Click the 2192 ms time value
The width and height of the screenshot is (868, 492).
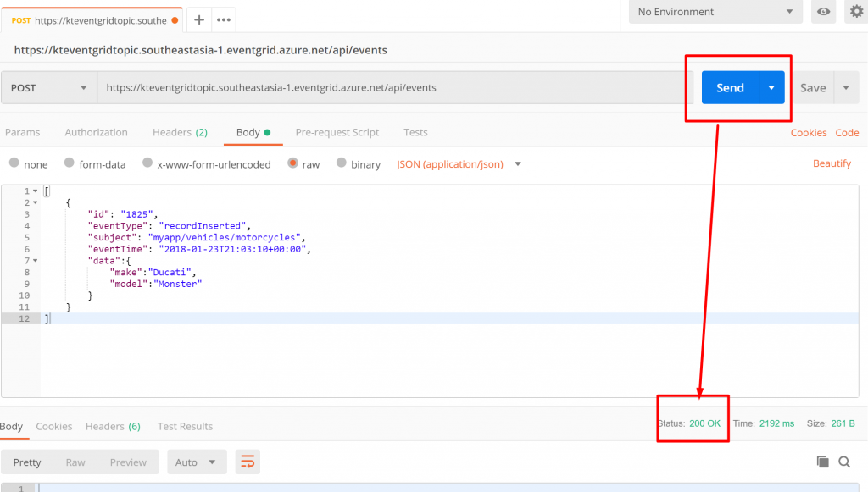click(776, 423)
